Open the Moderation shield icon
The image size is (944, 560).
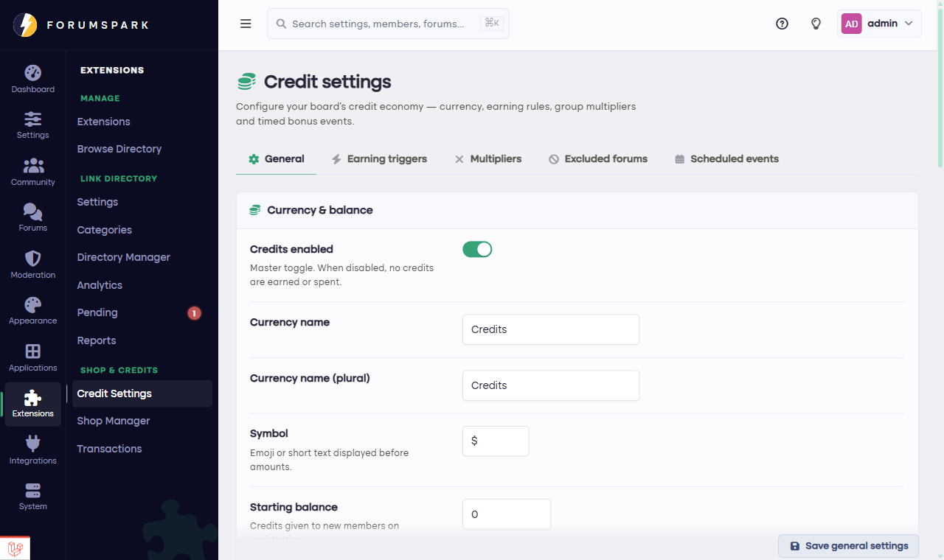point(32,258)
